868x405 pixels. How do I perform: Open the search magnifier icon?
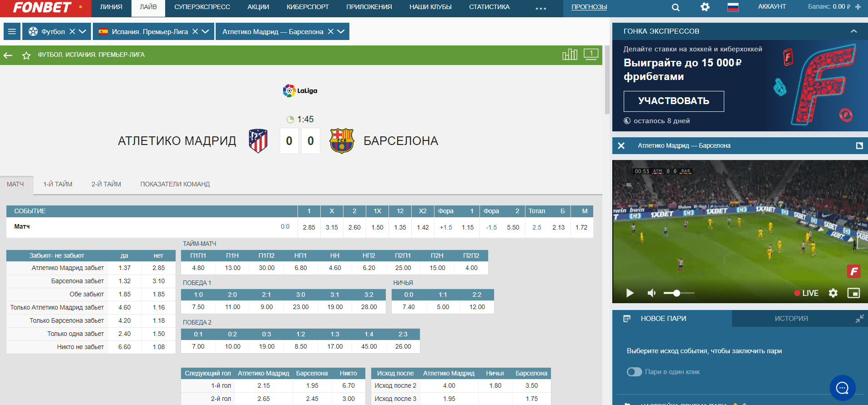click(676, 7)
